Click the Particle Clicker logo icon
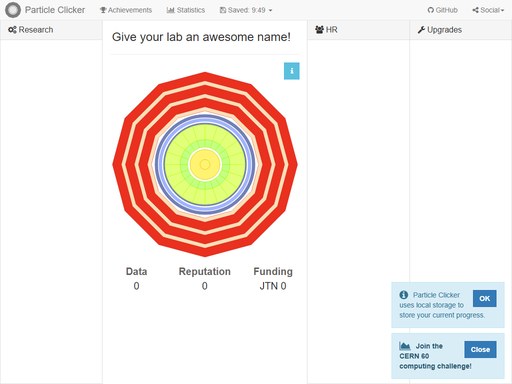512x384 pixels. pos(13,10)
